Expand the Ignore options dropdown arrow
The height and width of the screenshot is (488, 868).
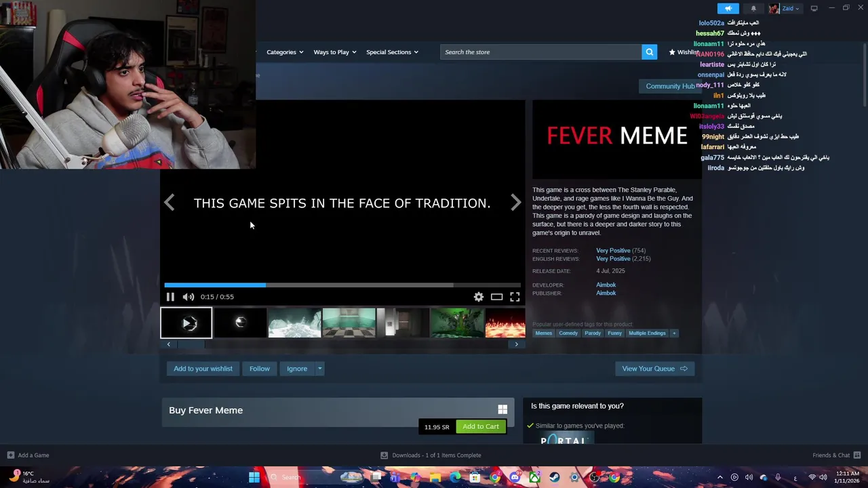point(320,369)
